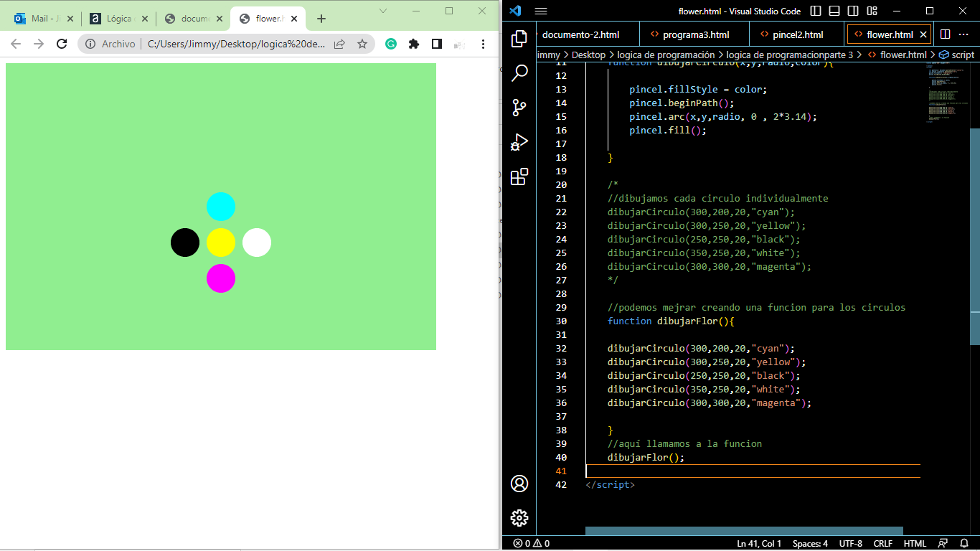Screen dimensions: 980x551
Task: Select the HTML language mode in status bar
Action: tap(915, 544)
